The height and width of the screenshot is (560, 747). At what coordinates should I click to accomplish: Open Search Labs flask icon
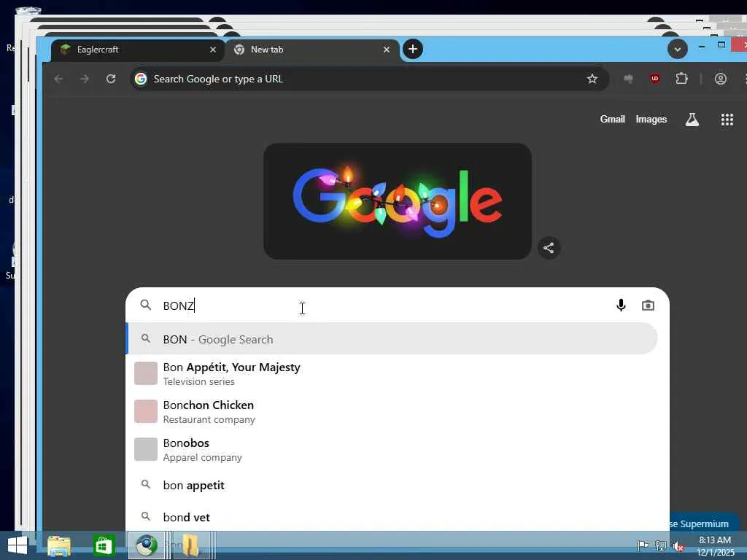click(x=692, y=120)
